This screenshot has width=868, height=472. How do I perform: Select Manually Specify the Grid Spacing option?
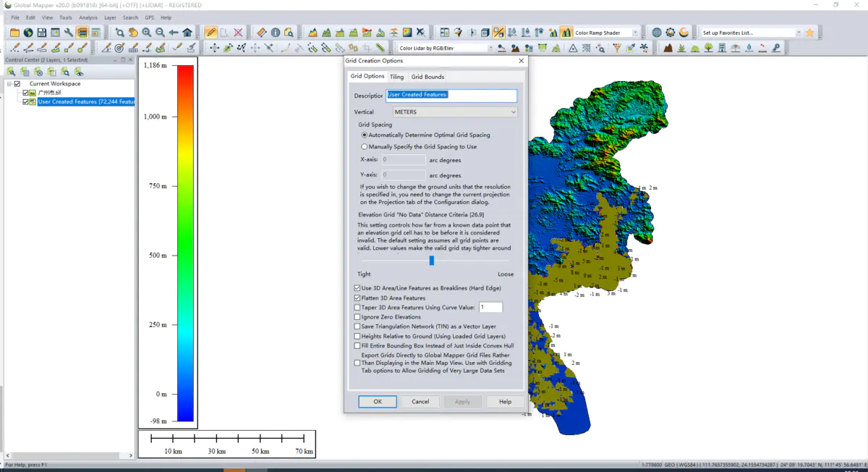coord(364,146)
